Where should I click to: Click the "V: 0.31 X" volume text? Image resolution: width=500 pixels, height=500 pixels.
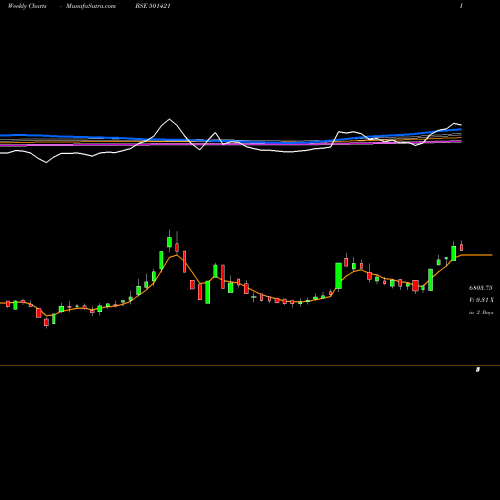[481, 300]
